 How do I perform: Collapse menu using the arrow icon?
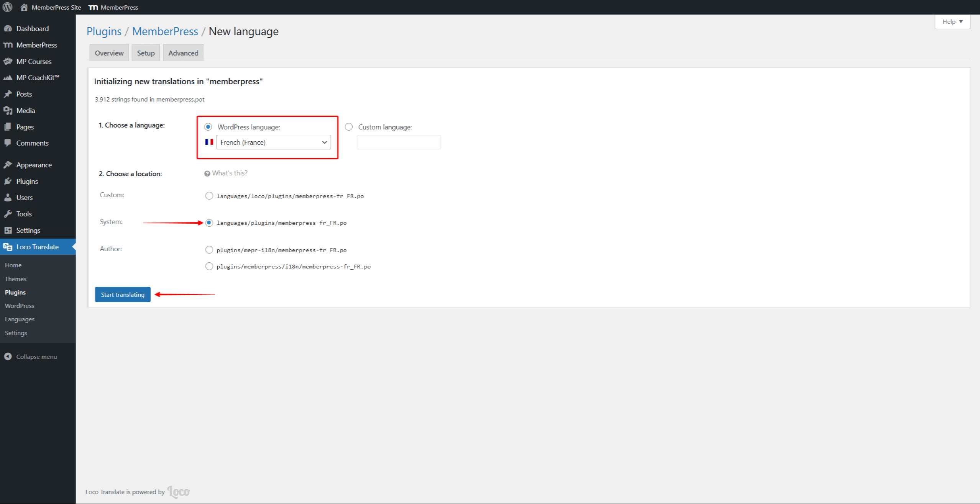click(8, 356)
